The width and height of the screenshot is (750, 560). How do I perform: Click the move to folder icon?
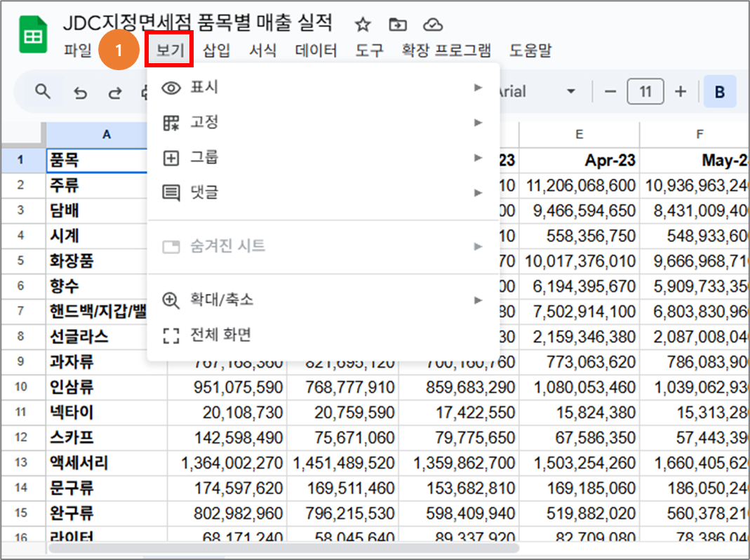point(398,24)
